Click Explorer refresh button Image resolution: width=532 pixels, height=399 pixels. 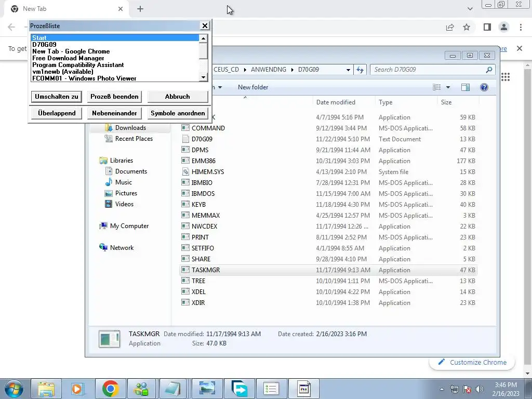(360, 70)
